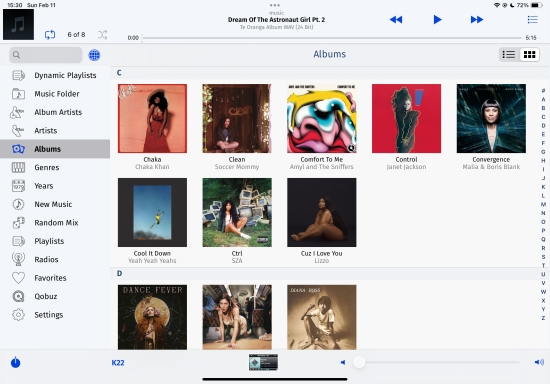Skip to next track button
This screenshot has height=384, width=550.
click(477, 20)
